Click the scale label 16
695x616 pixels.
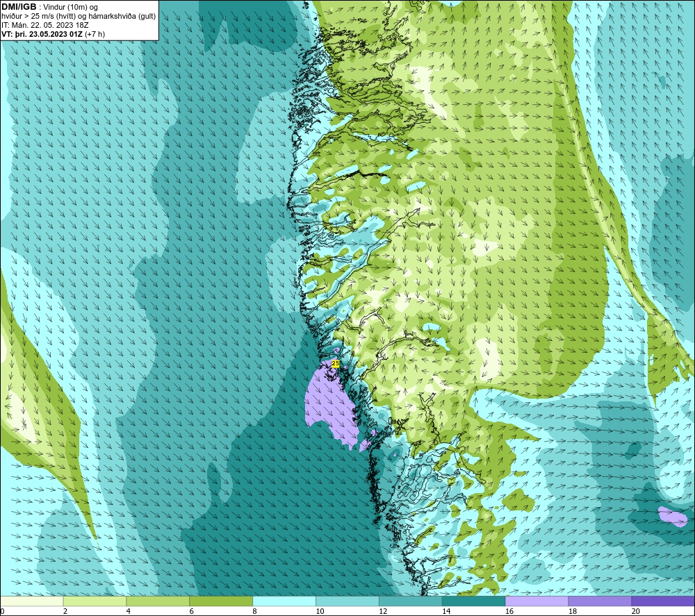tap(509, 611)
